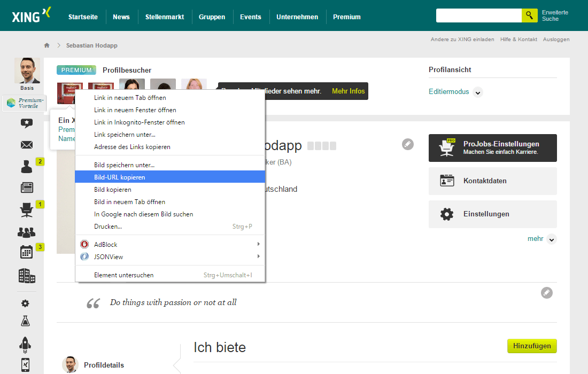The width and height of the screenshot is (588, 374).
Task: Open the news newspaper icon in sidebar
Action: pyautogui.click(x=27, y=188)
